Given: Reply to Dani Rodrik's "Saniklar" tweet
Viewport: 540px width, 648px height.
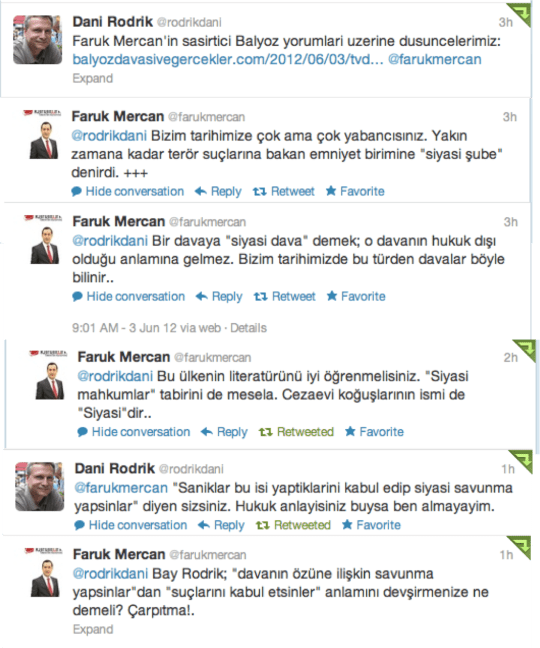Looking at the screenshot, I should tap(221, 525).
